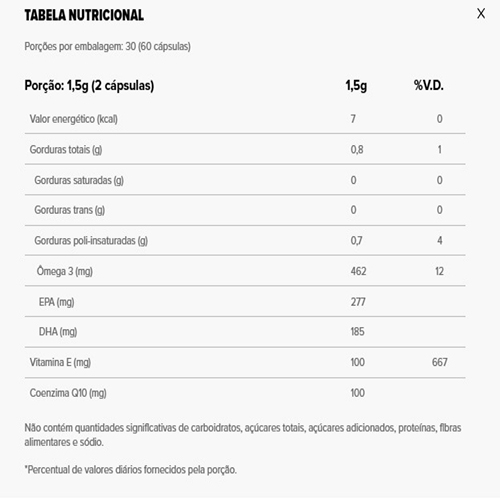Select the Porções por embalagem text
The height and width of the screenshot is (500, 500).
107,46
